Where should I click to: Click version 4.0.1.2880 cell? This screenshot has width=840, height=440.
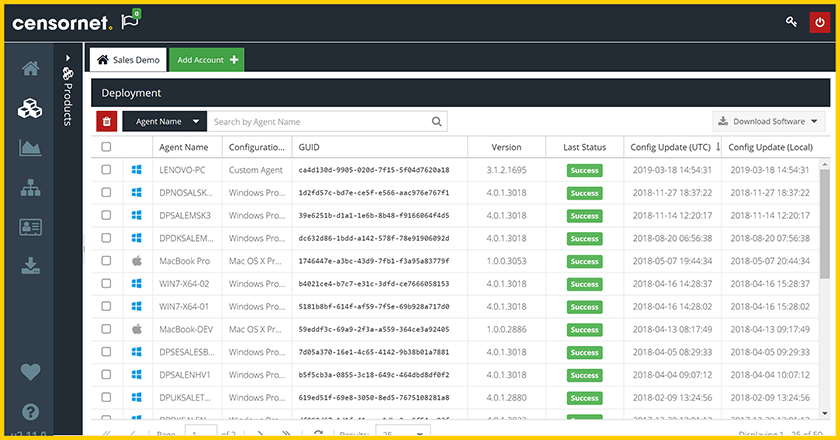click(506, 398)
